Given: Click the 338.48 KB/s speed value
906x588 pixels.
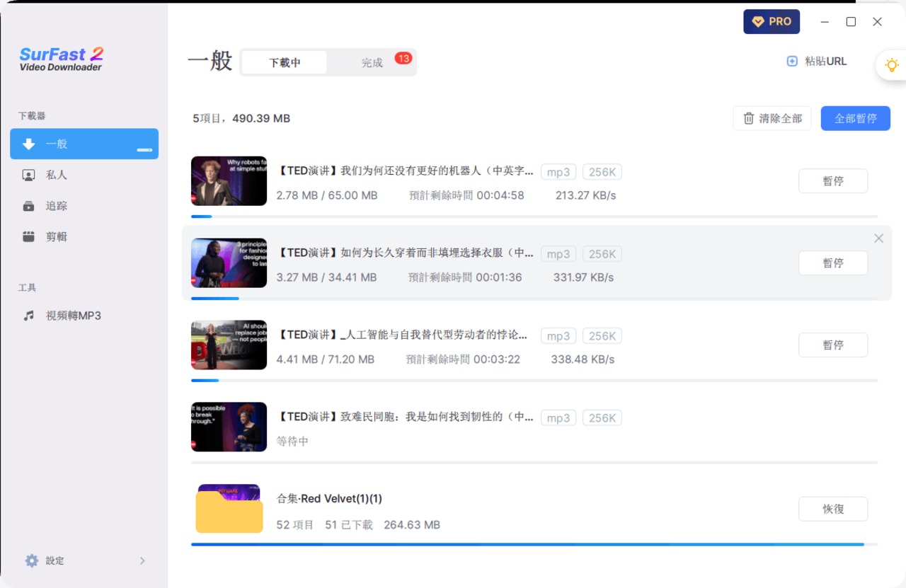Looking at the screenshot, I should pos(583,359).
